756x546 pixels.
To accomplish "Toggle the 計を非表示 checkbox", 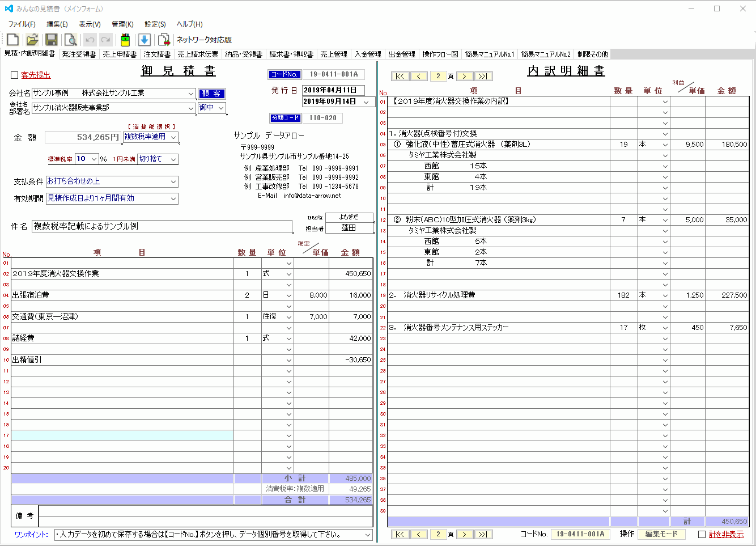I will tap(702, 534).
